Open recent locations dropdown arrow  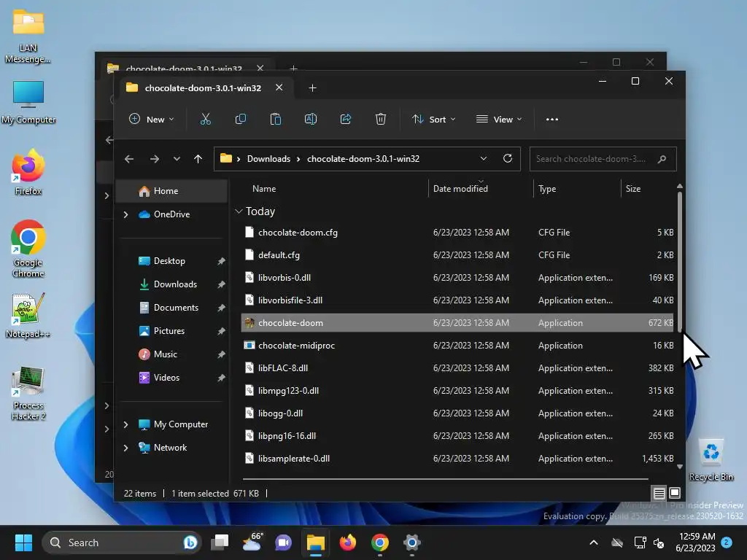click(x=177, y=159)
